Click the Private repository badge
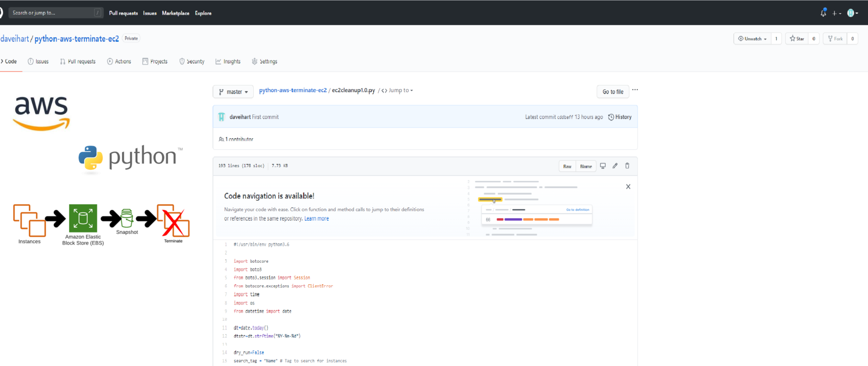 click(131, 38)
